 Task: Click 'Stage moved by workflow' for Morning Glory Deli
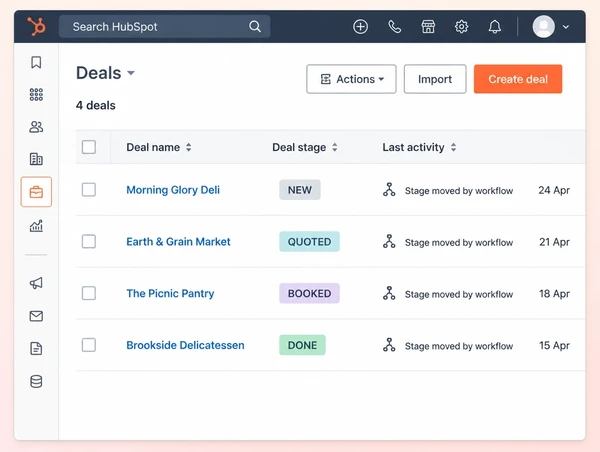tap(459, 191)
